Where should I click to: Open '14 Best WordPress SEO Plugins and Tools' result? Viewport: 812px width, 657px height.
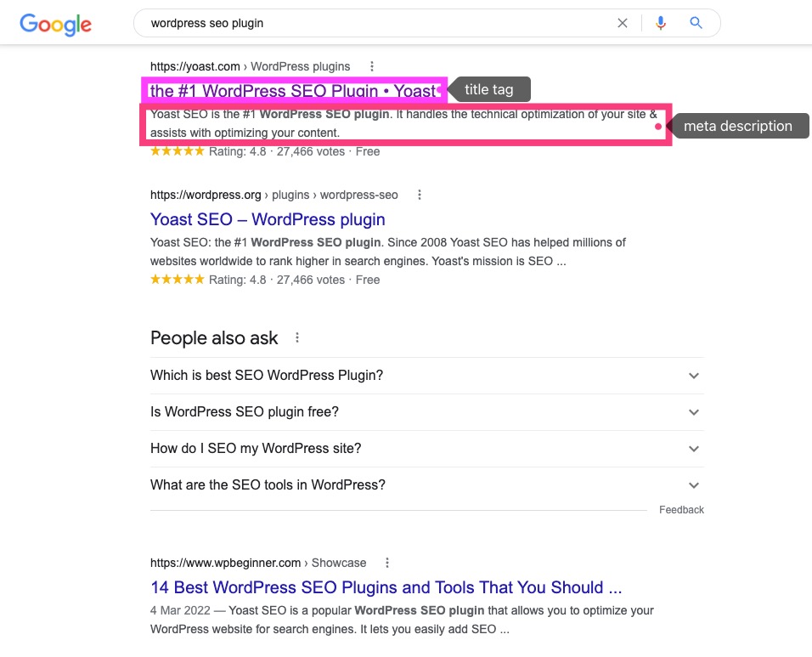(x=386, y=586)
